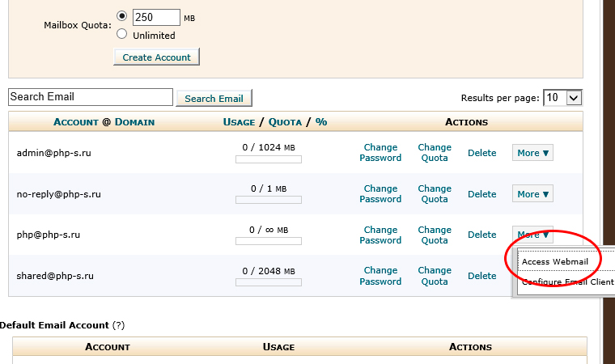The image size is (615, 364).
Task: Open the Results per page dropdown
Action: (562, 98)
